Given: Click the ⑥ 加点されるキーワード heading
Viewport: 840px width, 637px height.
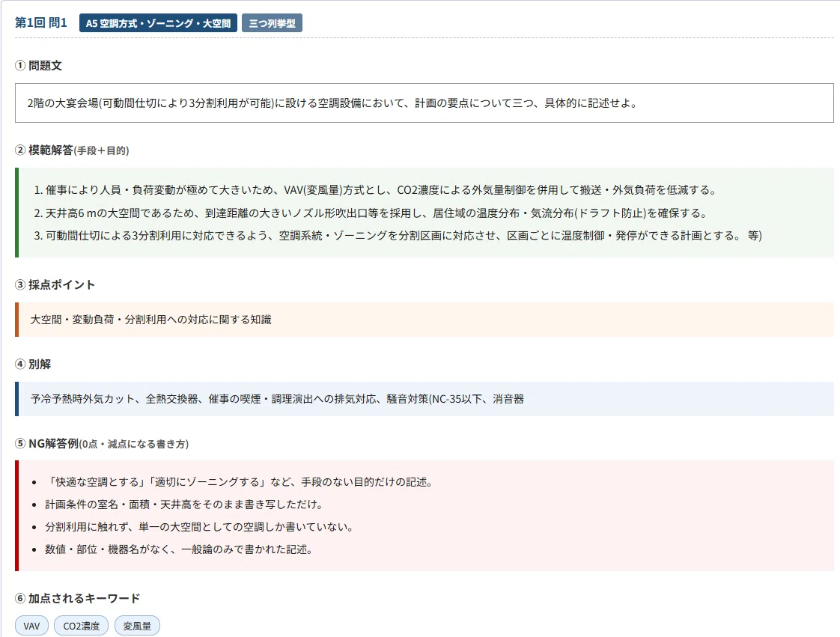Looking at the screenshot, I should tap(78, 598).
